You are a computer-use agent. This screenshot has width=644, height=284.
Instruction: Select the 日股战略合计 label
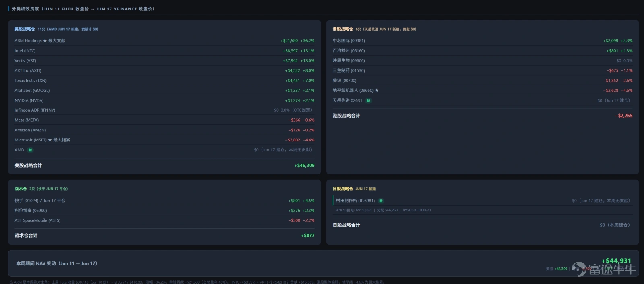coord(347,225)
